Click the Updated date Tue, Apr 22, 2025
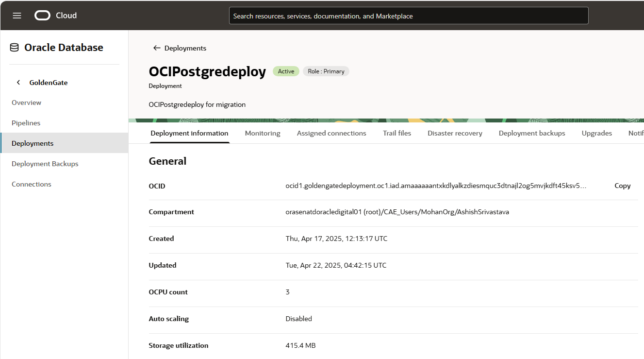The width and height of the screenshot is (644, 359). 336,265
